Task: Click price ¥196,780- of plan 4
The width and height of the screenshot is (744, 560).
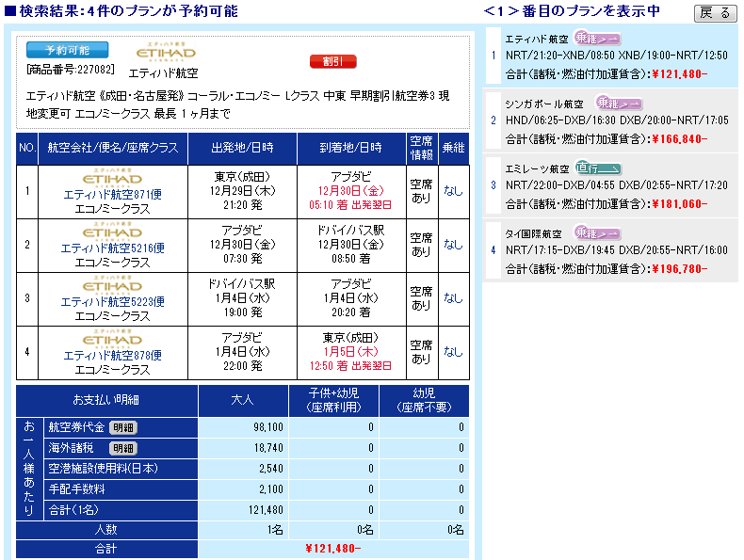Action: pos(679,269)
